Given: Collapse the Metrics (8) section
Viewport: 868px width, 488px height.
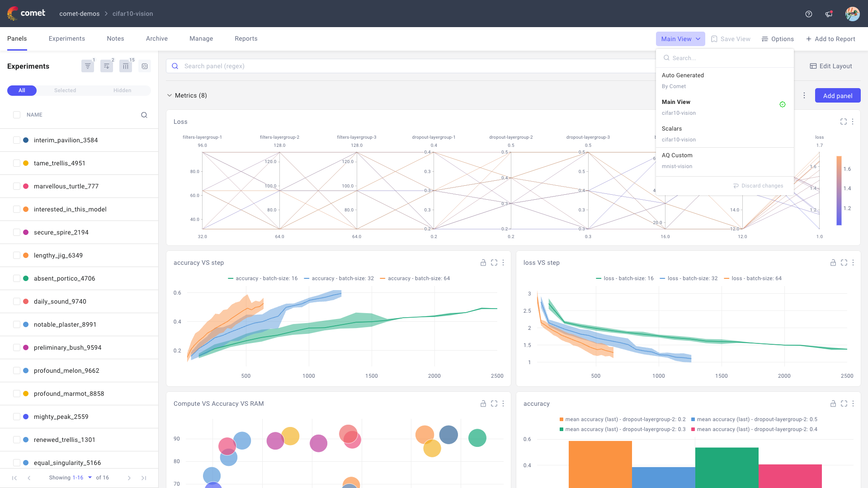Looking at the screenshot, I should click(x=170, y=95).
